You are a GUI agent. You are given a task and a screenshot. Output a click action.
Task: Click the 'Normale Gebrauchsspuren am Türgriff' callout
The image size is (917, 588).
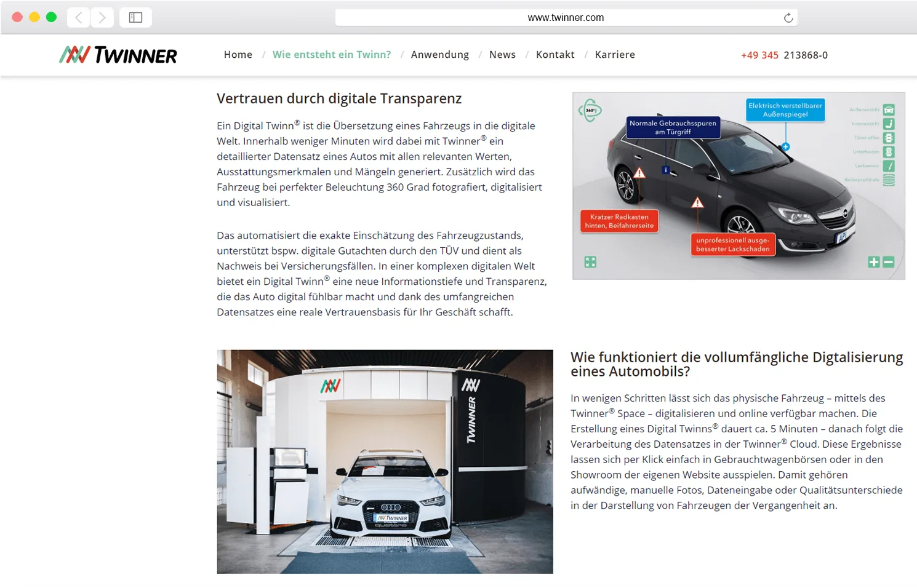coord(673,127)
